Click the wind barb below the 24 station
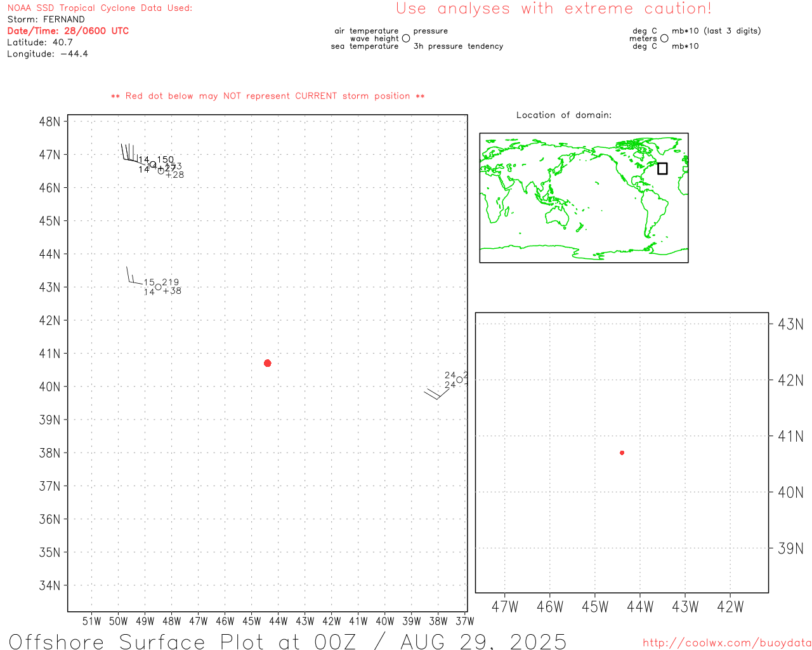 click(x=436, y=394)
